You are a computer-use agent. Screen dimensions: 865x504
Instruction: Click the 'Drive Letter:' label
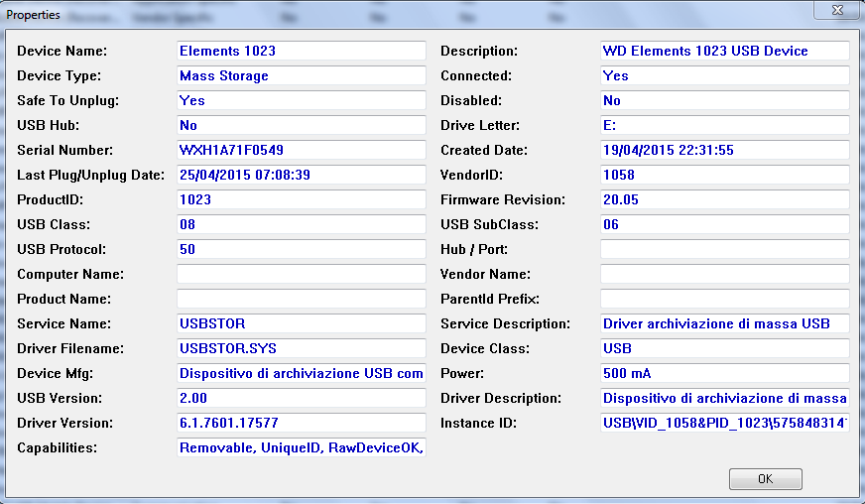pos(480,125)
